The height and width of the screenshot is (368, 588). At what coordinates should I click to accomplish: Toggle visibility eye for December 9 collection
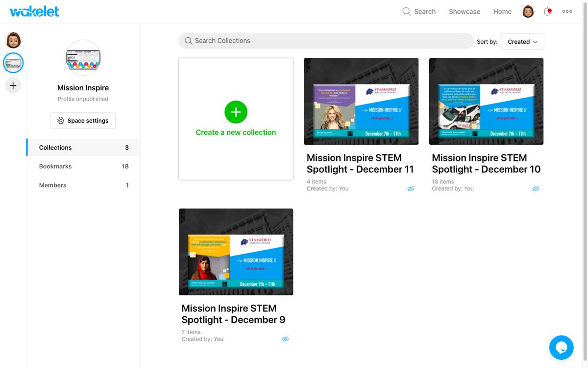pyautogui.click(x=285, y=339)
